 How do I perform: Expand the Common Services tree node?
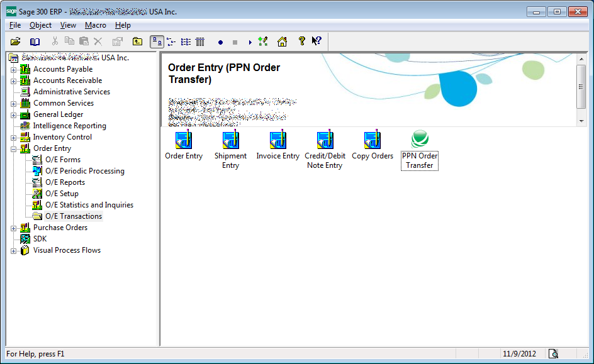13,104
